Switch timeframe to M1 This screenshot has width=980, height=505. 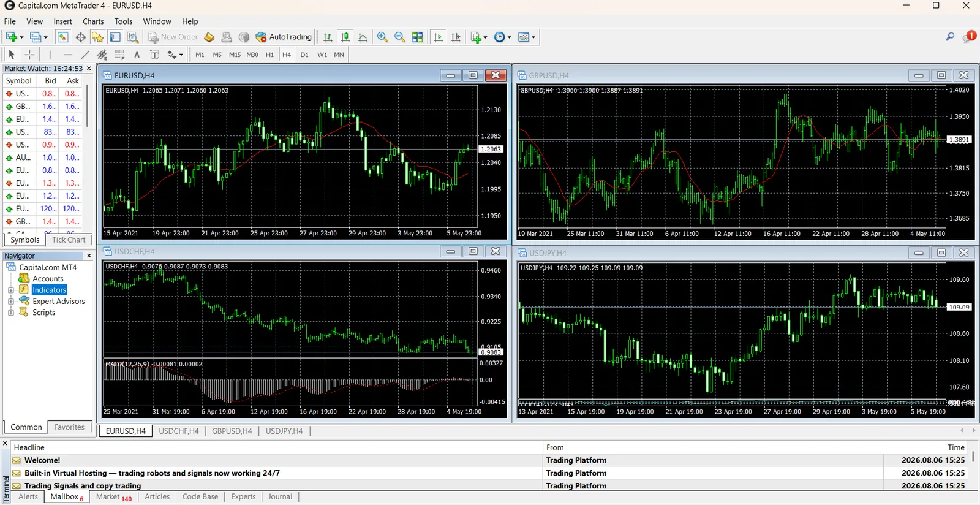tap(200, 55)
